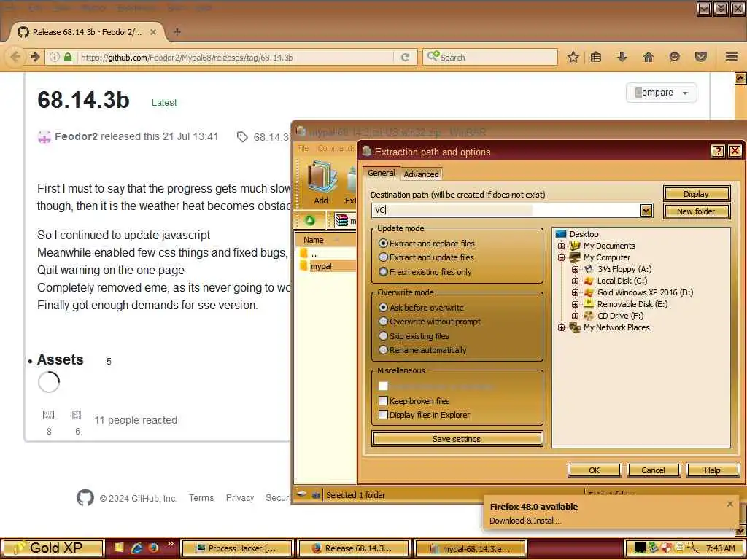Viewport: 747px width, 560px height.
Task: Open the Compare dropdown on GitHub page
Action: point(661,93)
